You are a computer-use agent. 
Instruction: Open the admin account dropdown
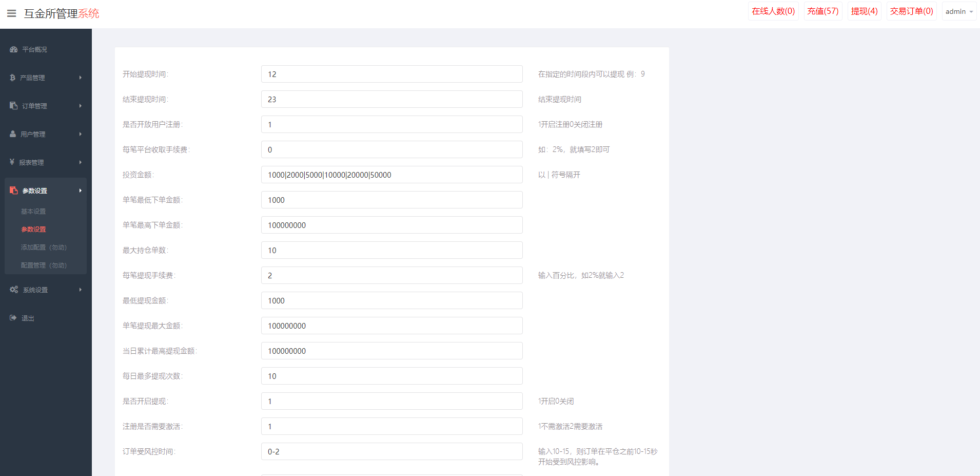pyautogui.click(x=958, y=11)
